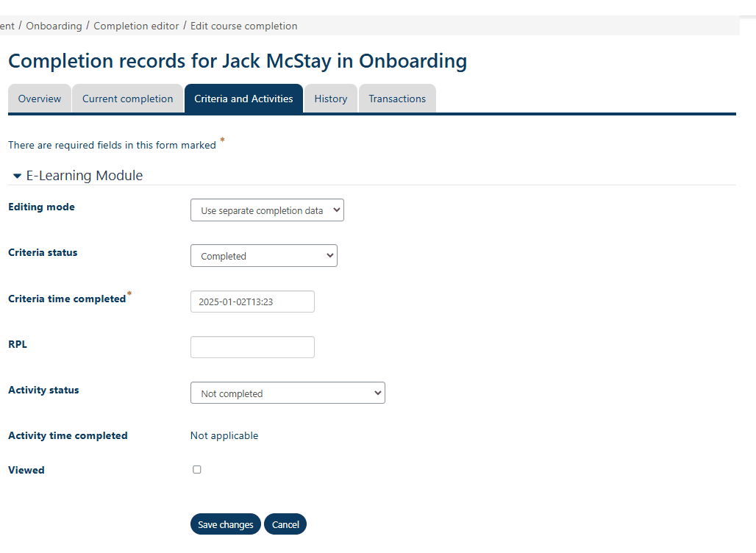This screenshot has width=756, height=553.
Task: Click required asterisk beside Criteria time completed
Action: (129, 294)
